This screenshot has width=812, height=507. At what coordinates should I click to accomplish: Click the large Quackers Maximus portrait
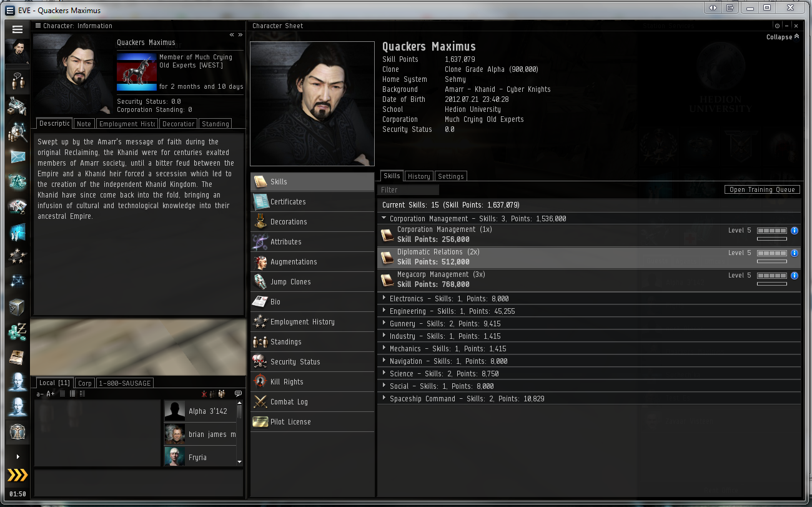(x=312, y=104)
